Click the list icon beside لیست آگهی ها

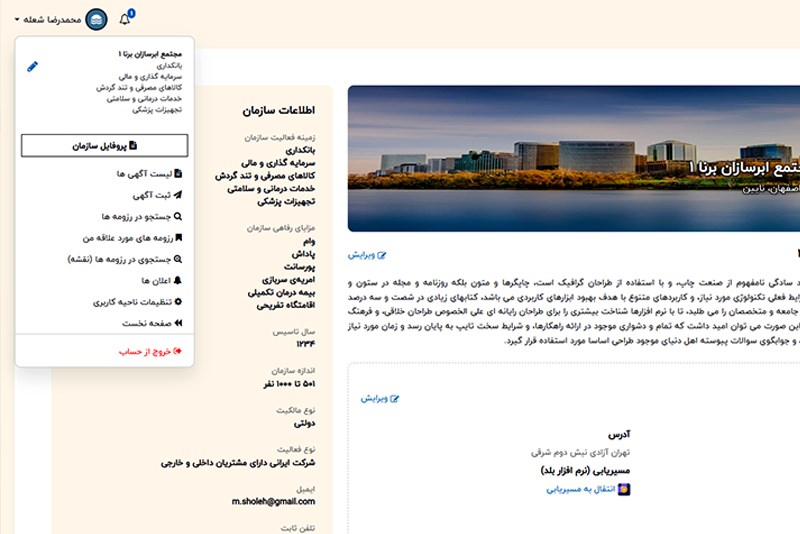point(178,173)
